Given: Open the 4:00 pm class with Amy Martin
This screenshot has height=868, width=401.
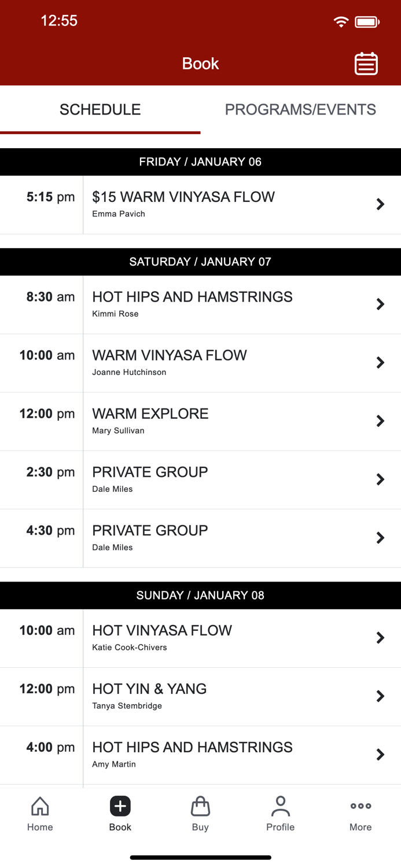Looking at the screenshot, I should 200,755.
